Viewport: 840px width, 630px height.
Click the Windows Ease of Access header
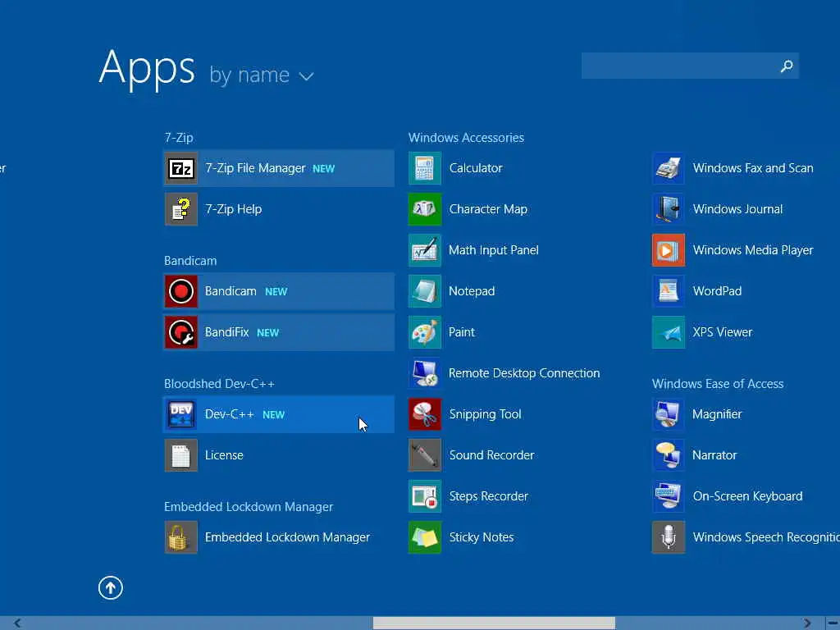point(717,384)
